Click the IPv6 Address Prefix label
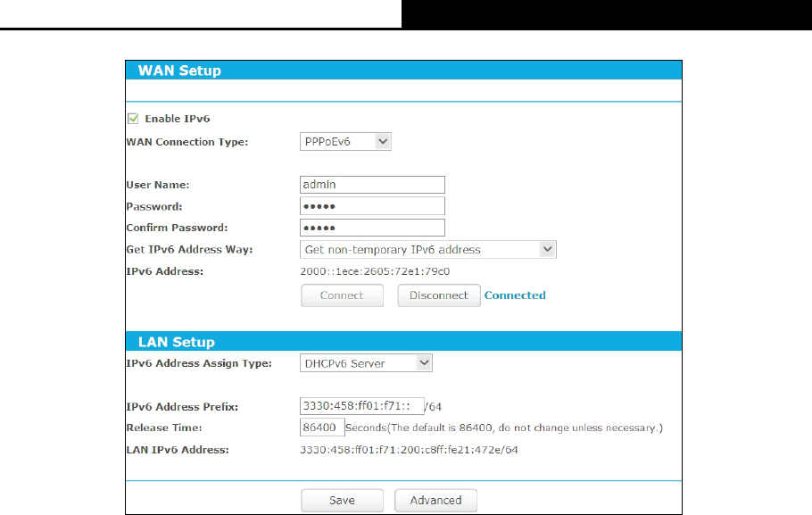 pos(182,407)
